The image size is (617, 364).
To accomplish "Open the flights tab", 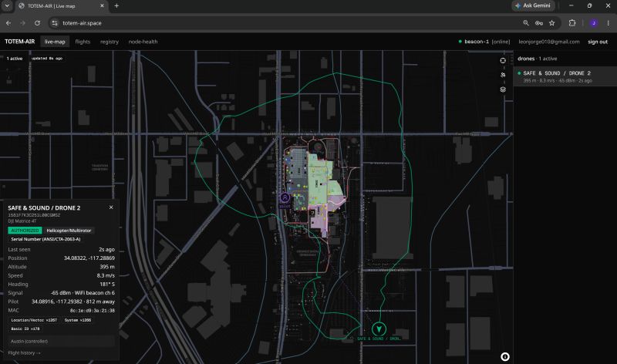I will tap(83, 42).
